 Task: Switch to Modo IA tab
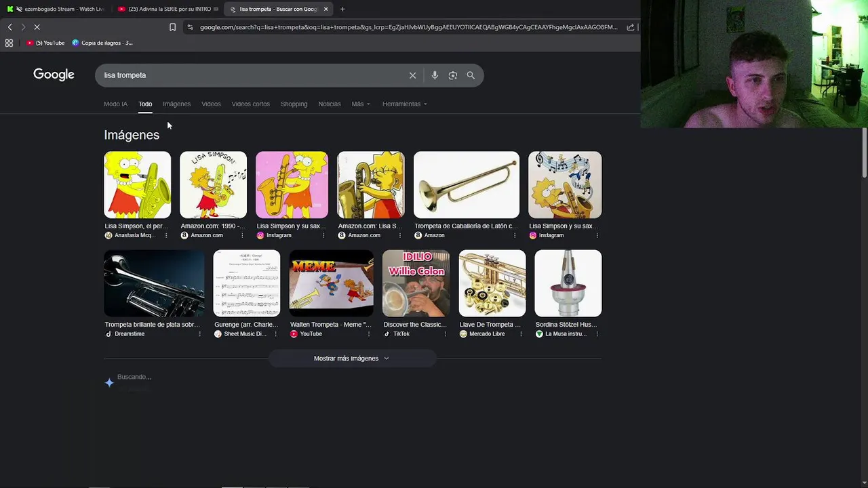[115, 104]
